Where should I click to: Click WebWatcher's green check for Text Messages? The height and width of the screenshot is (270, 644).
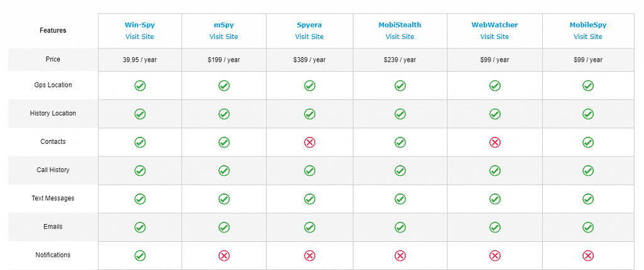pyautogui.click(x=495, y=199)
